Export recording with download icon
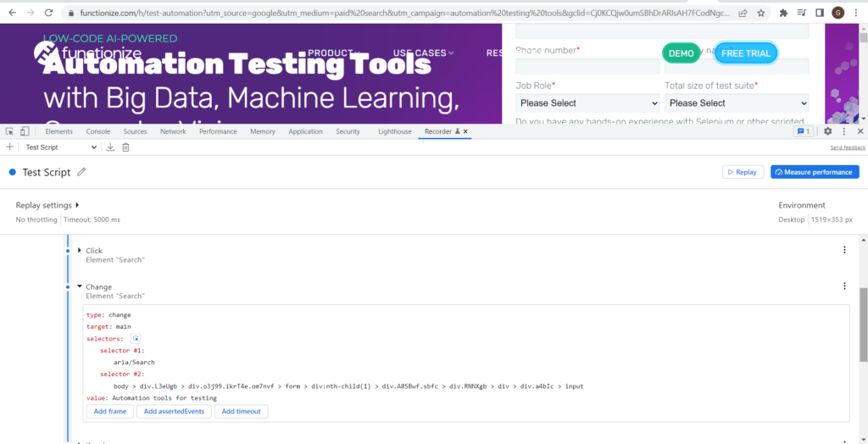This screenshot has width=868, height=444. (x=110, y=147)
